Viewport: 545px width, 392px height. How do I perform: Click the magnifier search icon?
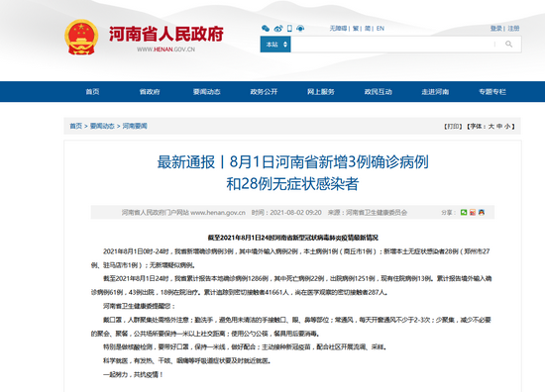(x=508, y=45)
